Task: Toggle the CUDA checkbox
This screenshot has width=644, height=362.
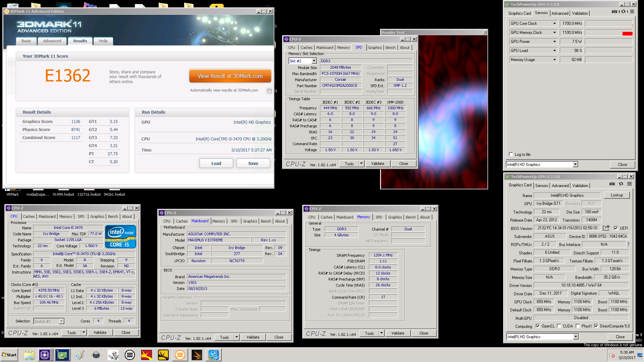Action: [559, 326]
